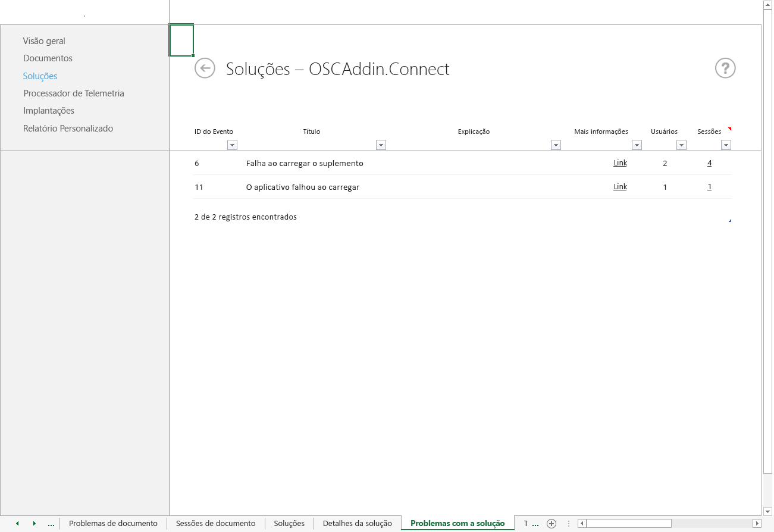Open Processador de Telemetria in sidebar
Screen dimensions: 774x532
pos(74,93)
